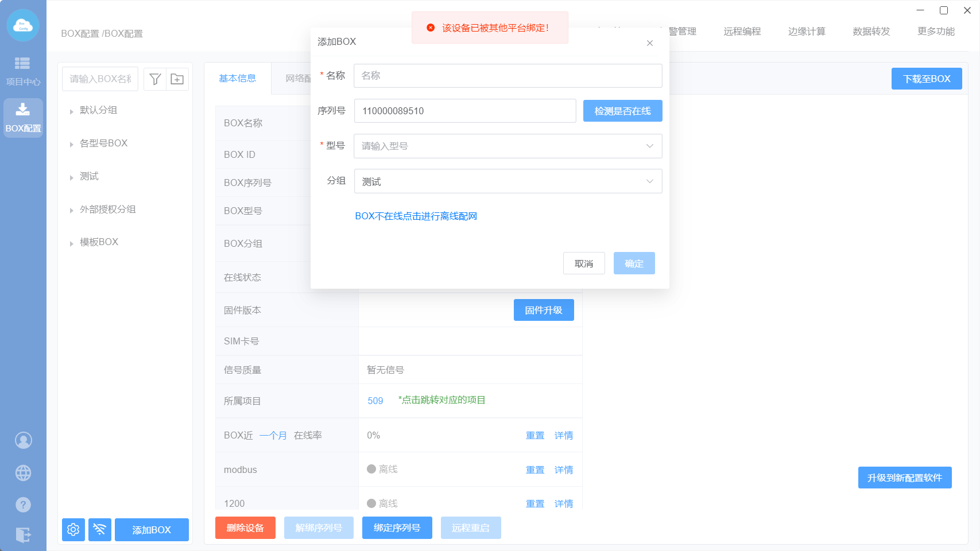
Task: Click the 检测是否在线 button
Action: tap(622, 111)
